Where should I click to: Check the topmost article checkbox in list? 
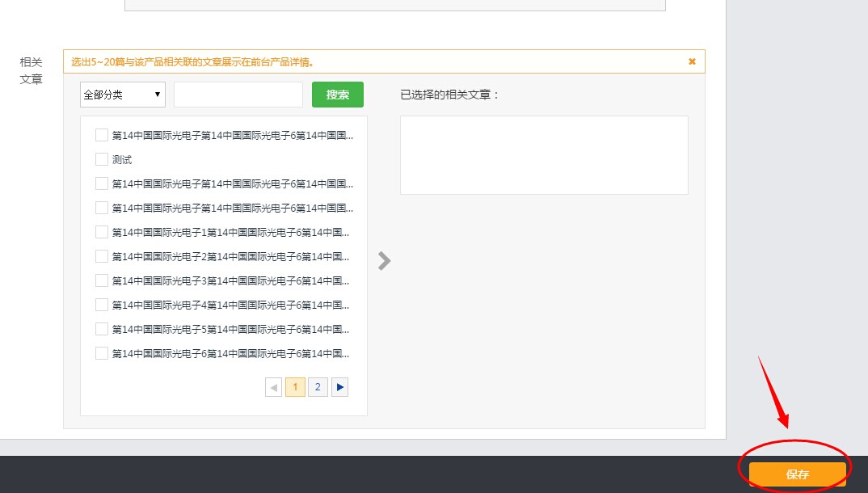pos(102,135)
